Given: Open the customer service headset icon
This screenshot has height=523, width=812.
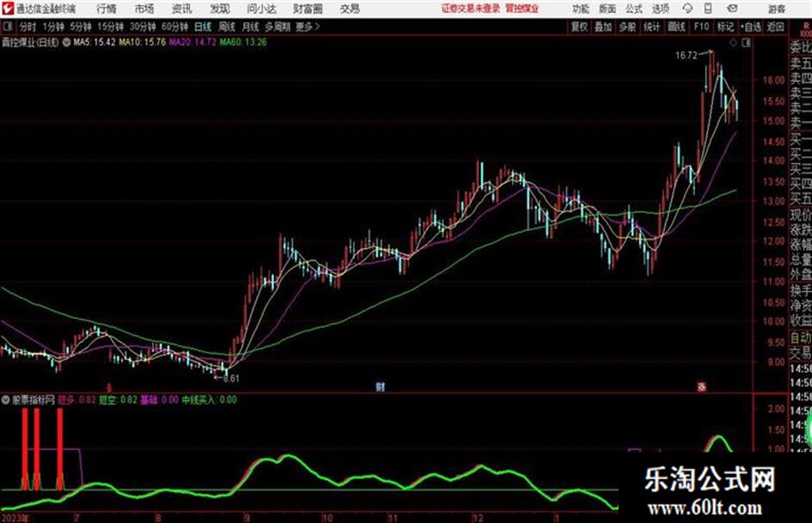Looking at the screenshot, I should pyautogui.click(x=687, y=9).
